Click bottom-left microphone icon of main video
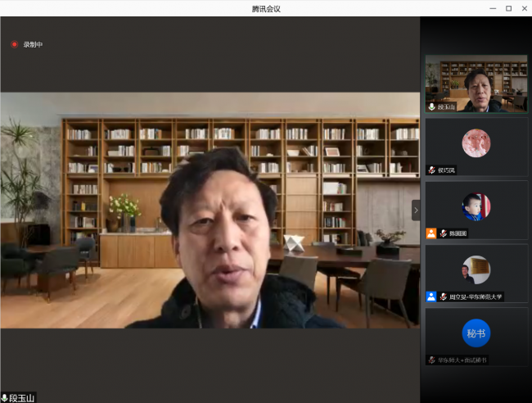This screenshot has height=403, width=532. tap(5, 397)
